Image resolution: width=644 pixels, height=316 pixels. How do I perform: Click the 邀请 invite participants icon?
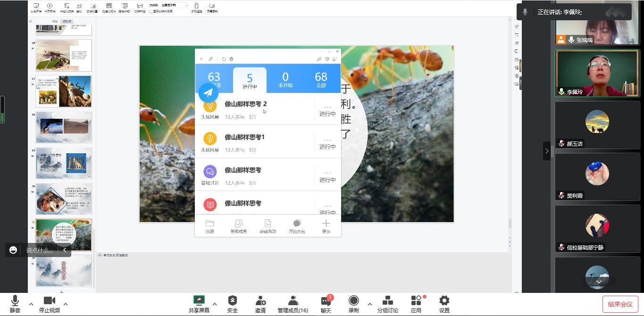(260, 304)
